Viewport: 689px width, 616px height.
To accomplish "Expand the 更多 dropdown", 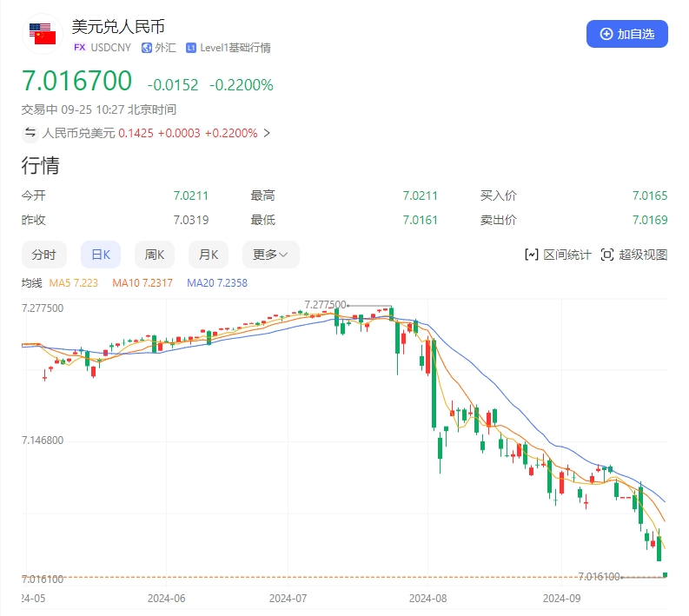I will point(271,255).
